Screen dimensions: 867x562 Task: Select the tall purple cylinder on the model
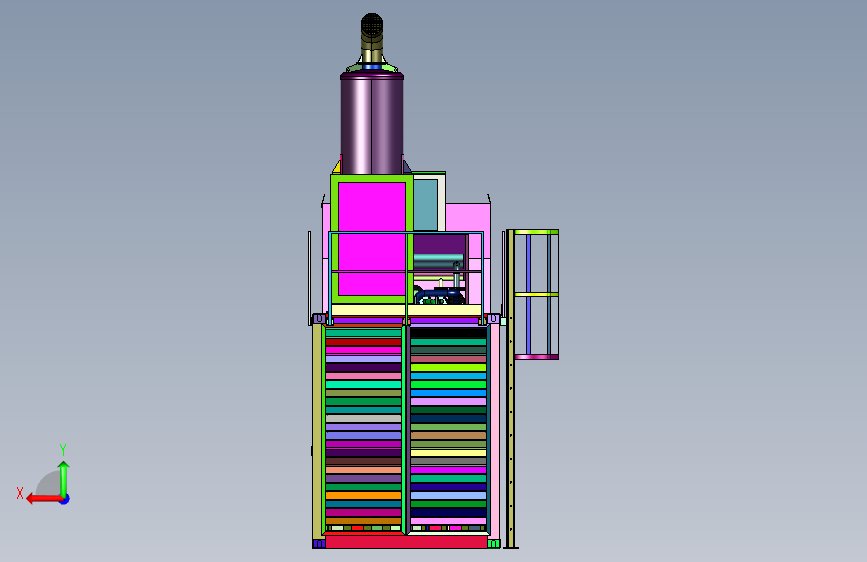click(x=372, y=124)
